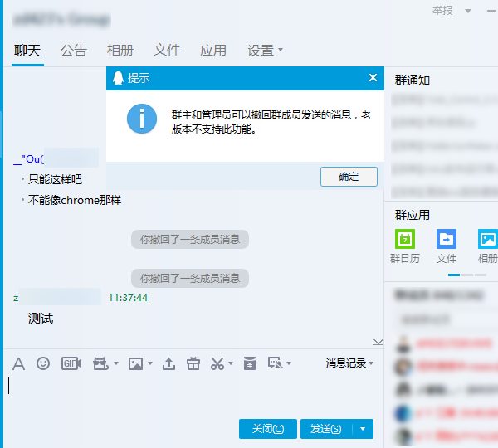Open the emoji picker
498x448 pixels.
point(43,363)
